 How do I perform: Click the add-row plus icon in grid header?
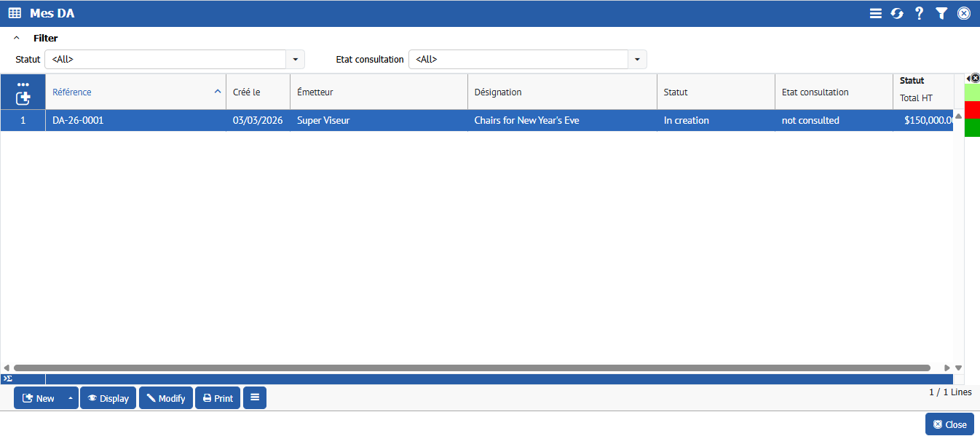click(x=23, y=98)
